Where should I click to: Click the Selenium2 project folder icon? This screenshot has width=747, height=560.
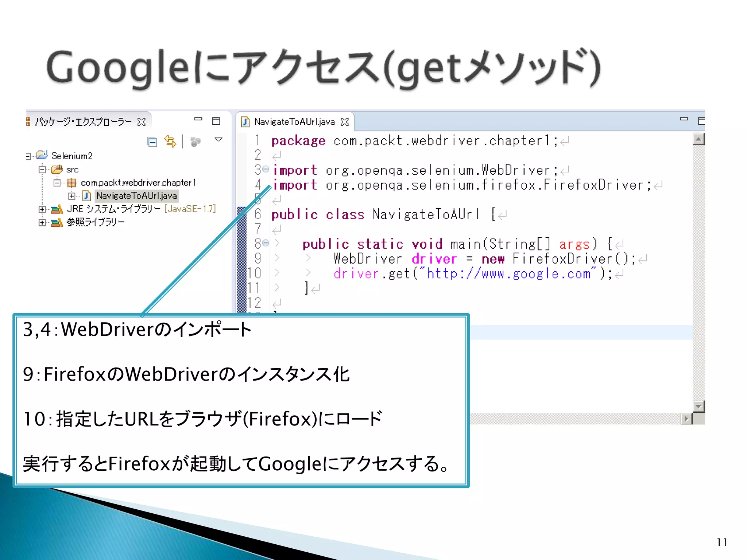[42, 155]
